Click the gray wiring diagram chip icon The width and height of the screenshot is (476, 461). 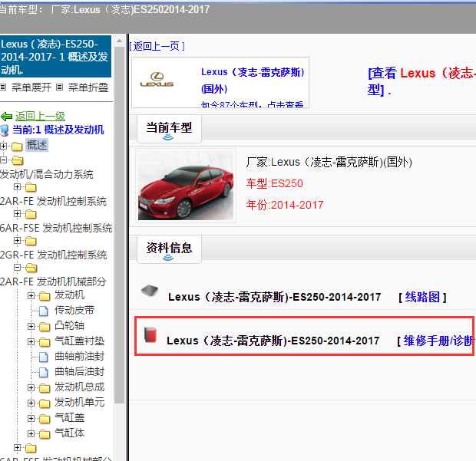[x=150, y=291]
